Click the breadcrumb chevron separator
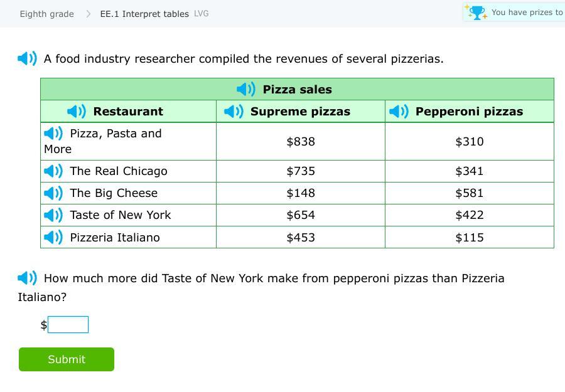 pos(88,14)
